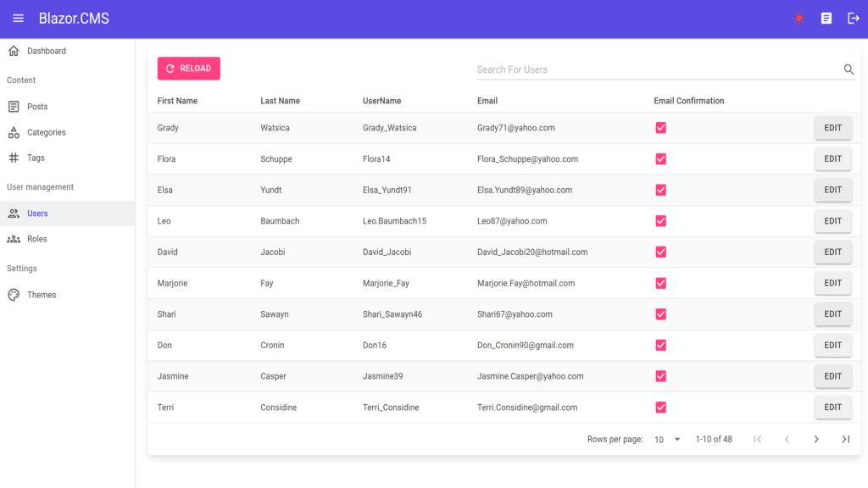Open Categories from the sidebar
The width and height of the screenshot is (868, 488).
point(46,132)
